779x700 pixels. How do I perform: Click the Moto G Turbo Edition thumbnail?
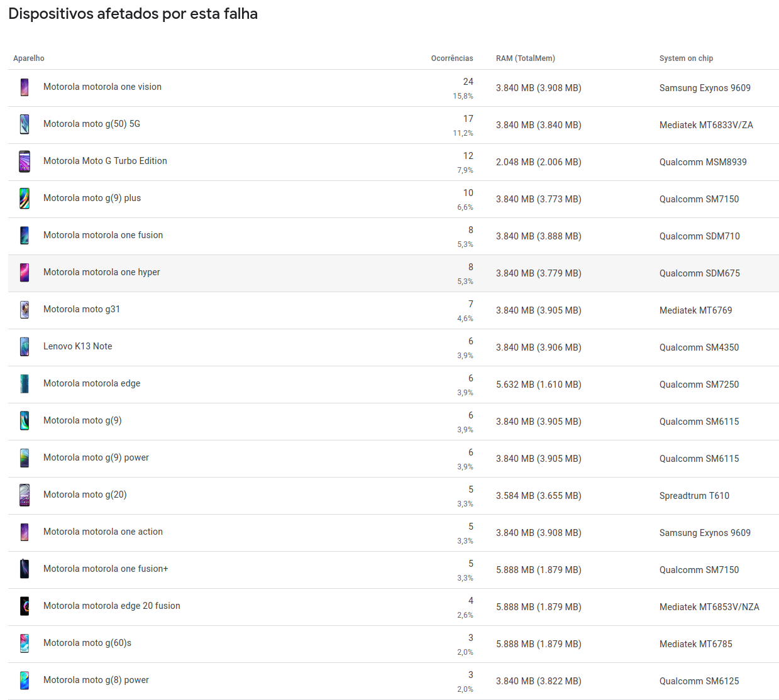tap(24, 161)
